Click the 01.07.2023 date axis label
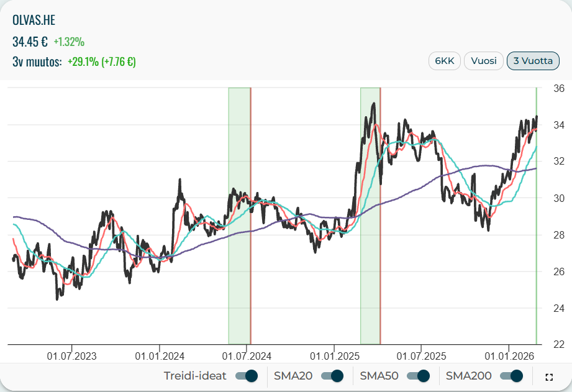 [71, 356]
